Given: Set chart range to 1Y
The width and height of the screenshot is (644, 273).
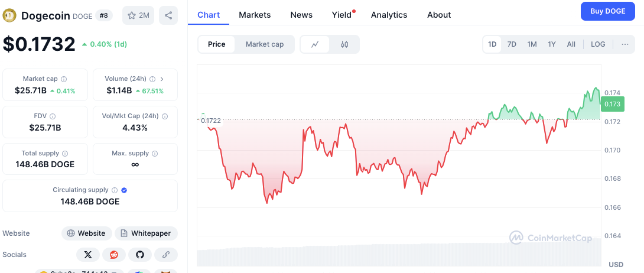Looking at the screenshot, I should (552, 44).
